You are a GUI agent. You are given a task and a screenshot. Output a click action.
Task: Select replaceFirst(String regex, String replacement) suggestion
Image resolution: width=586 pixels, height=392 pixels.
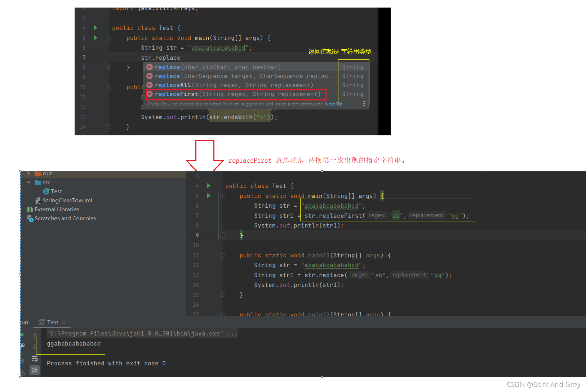(x=256, y=94)
